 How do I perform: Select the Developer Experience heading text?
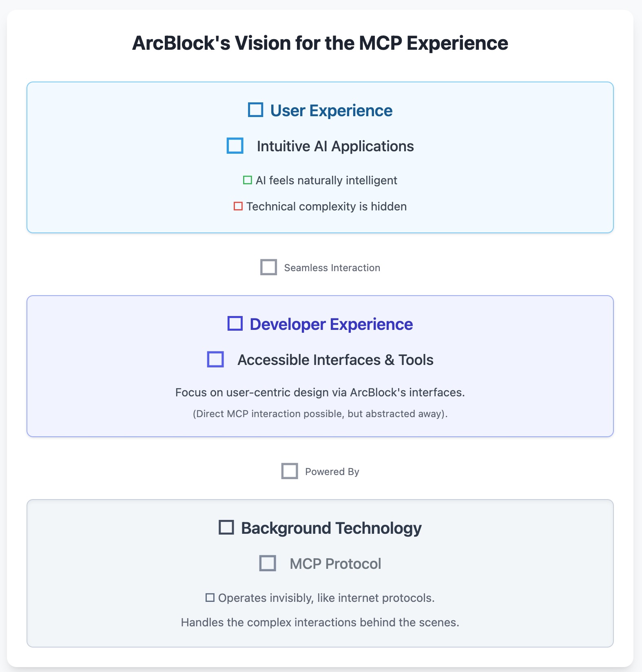[x=331, y=324]
